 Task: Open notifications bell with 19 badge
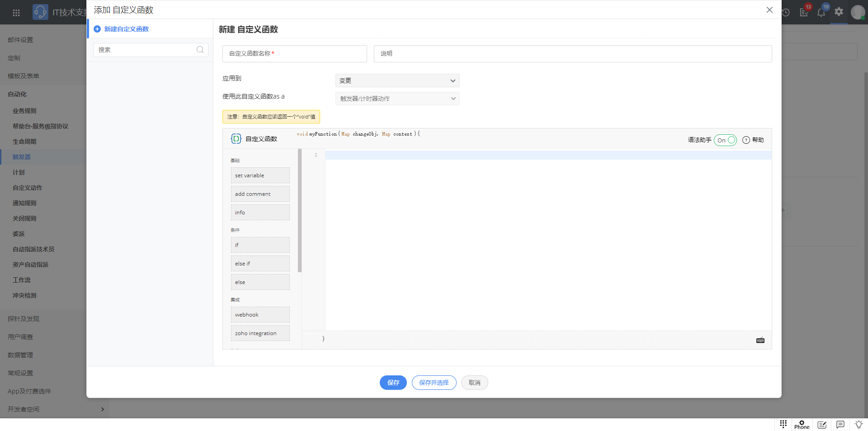[x=821, y=12]
